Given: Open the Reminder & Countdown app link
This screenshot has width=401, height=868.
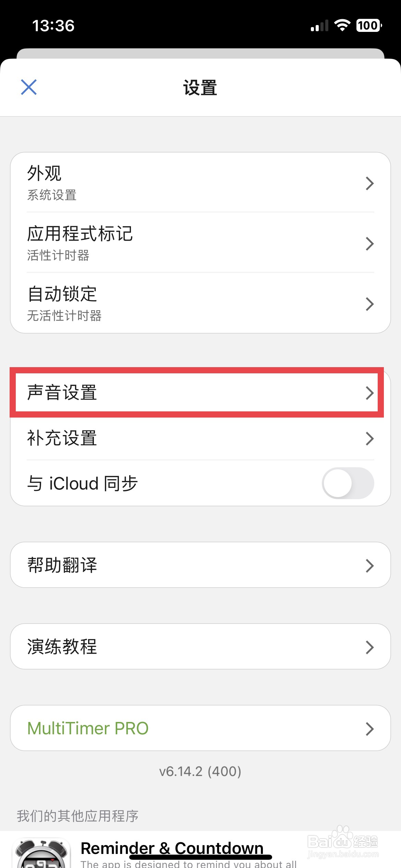Looking at the screenshot, I should [x=172, y=848].
